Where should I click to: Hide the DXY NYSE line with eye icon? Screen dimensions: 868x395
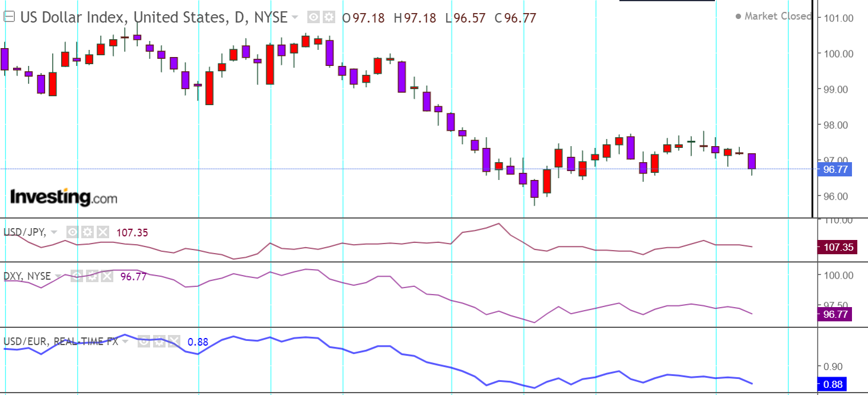point(77,276)
